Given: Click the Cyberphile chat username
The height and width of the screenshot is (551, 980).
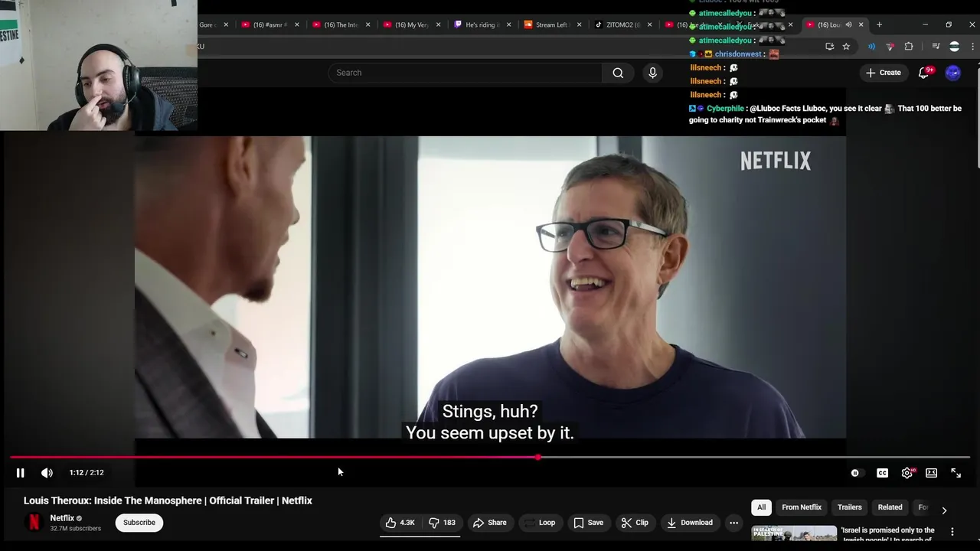Looking at the screenshot, I should pyautogui.click(x=725, y=109).
